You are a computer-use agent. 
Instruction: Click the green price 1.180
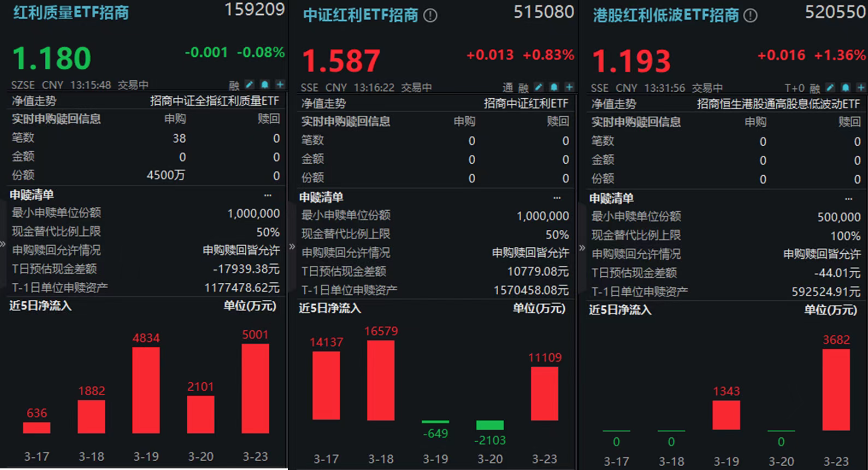(51, 58)
